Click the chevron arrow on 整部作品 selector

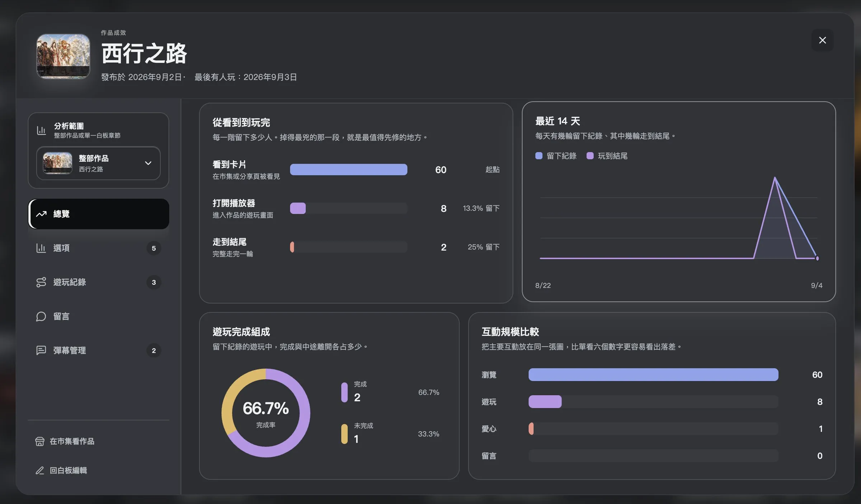tap(148, 163)
